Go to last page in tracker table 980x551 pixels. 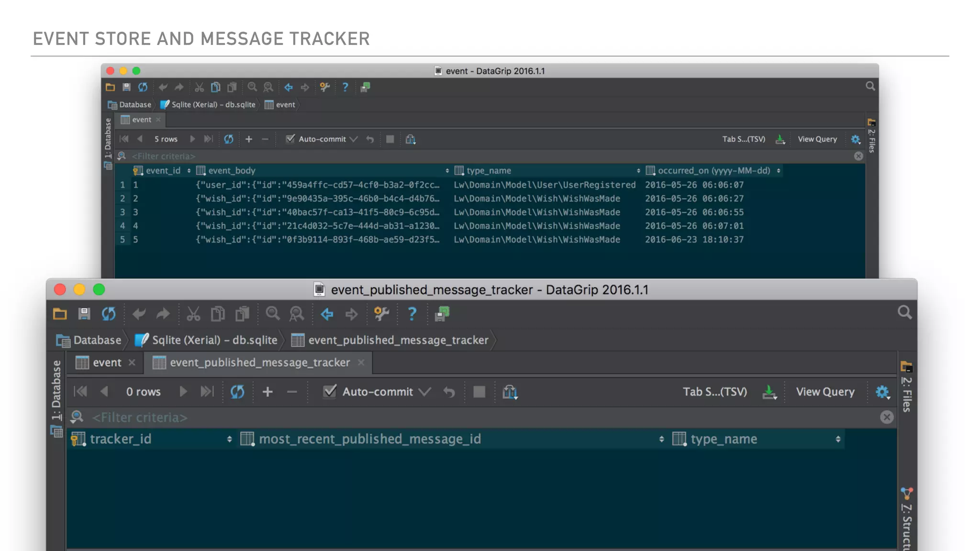[207, 392]
